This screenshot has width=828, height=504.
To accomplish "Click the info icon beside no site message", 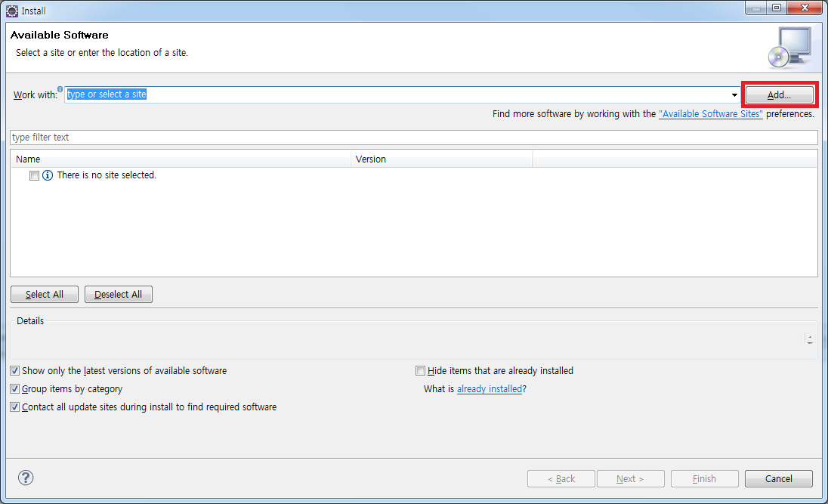I will (48, 175).
